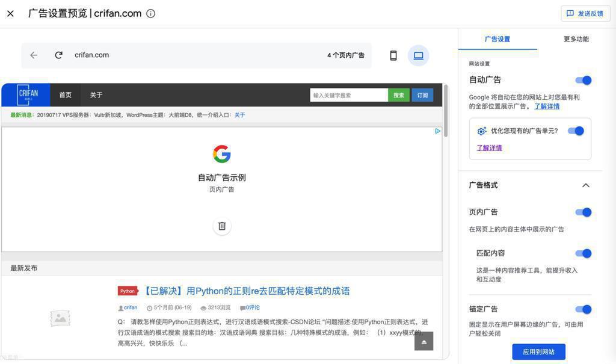Open the 关于 link in latest news bar
The height and width of the screenshot is (364, 616).
point(239,115)
